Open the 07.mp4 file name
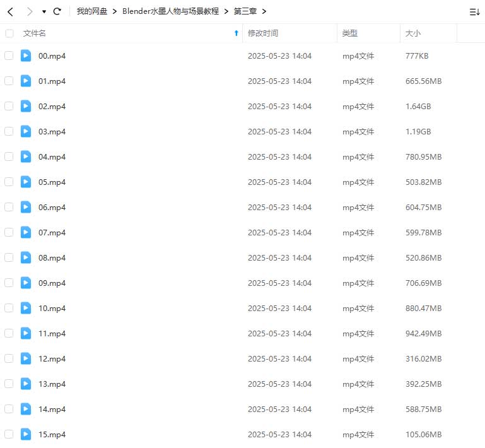 click(52, 232)
